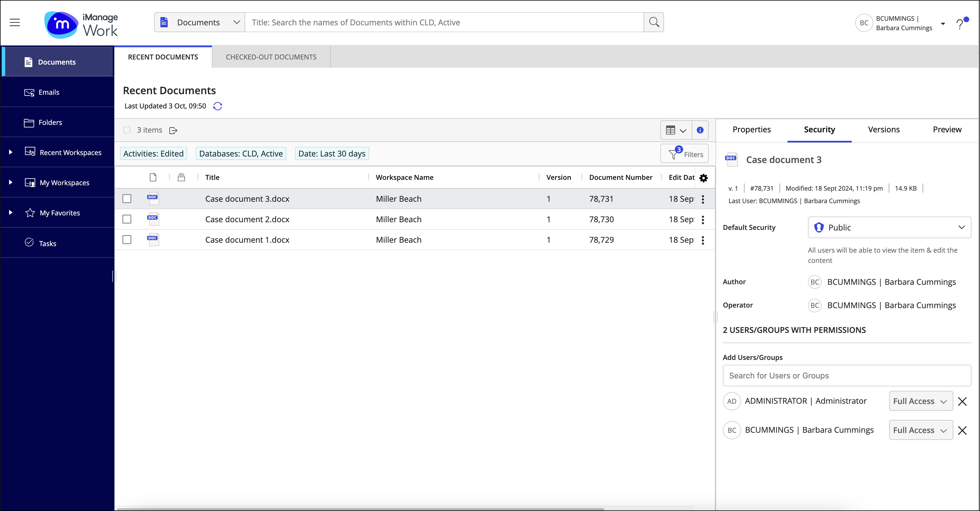Click the Filters button
This screenshot has width=980, height=511.
[685, 154]
